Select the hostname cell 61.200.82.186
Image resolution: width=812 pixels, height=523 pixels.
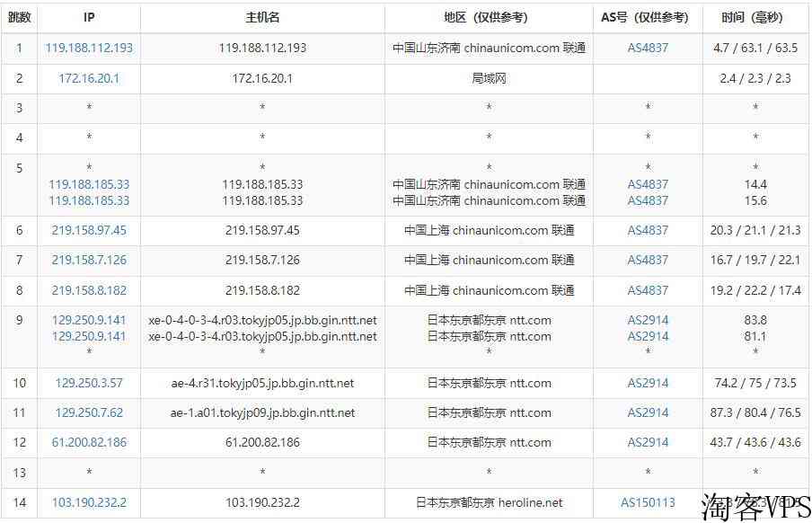[262, 443]
